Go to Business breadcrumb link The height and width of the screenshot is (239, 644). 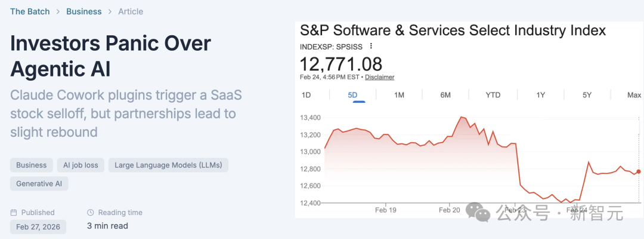tap(83, 11)
